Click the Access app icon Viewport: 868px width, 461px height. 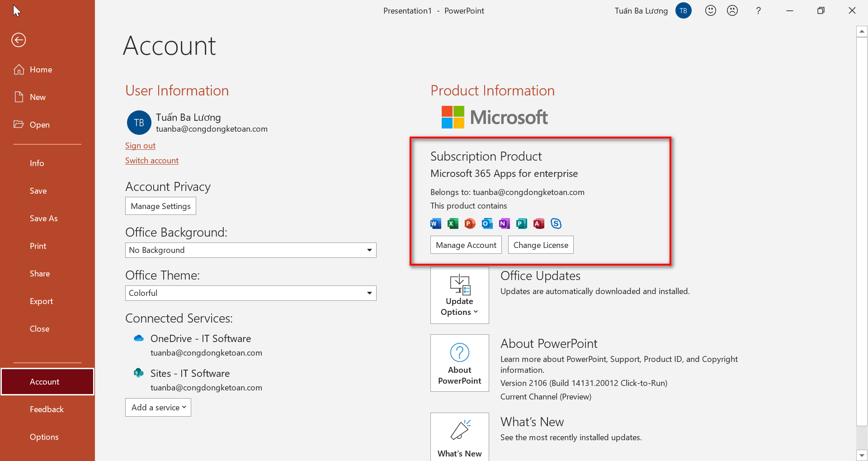pos(539,223)
